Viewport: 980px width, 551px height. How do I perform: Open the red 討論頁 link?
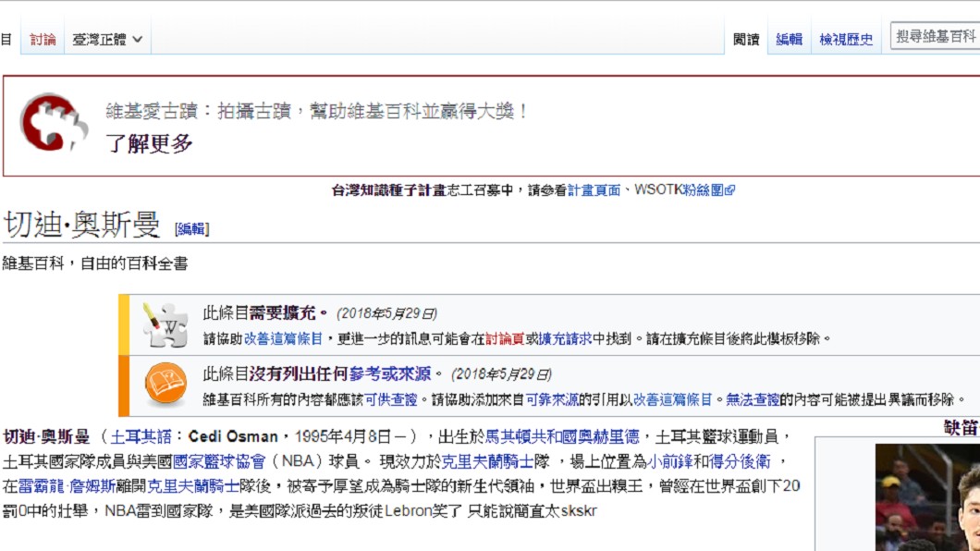pyautogui.click(x=505, y=338)
